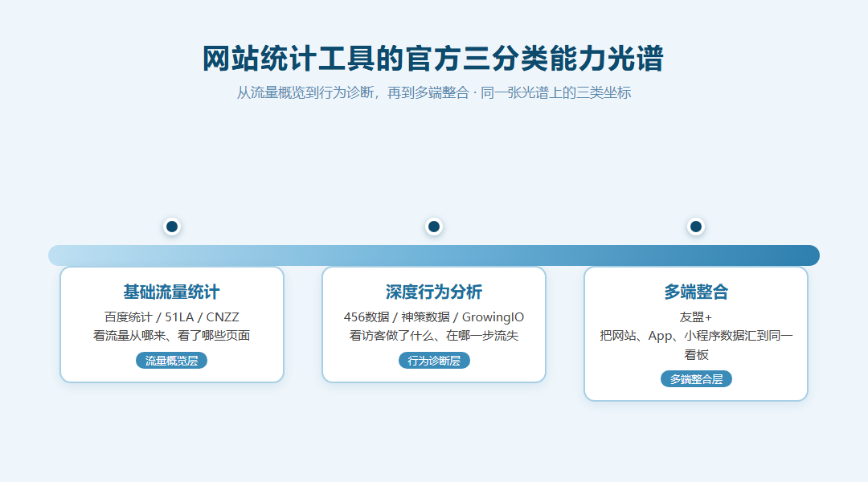Select the 基础流量统计 card heading
Image resolution: width=868 pixels, height=482 pixels.
(172, 292)
